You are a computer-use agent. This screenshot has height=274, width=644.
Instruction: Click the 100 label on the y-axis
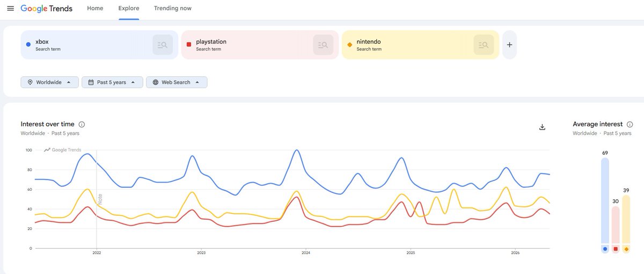tap(28, 150)
